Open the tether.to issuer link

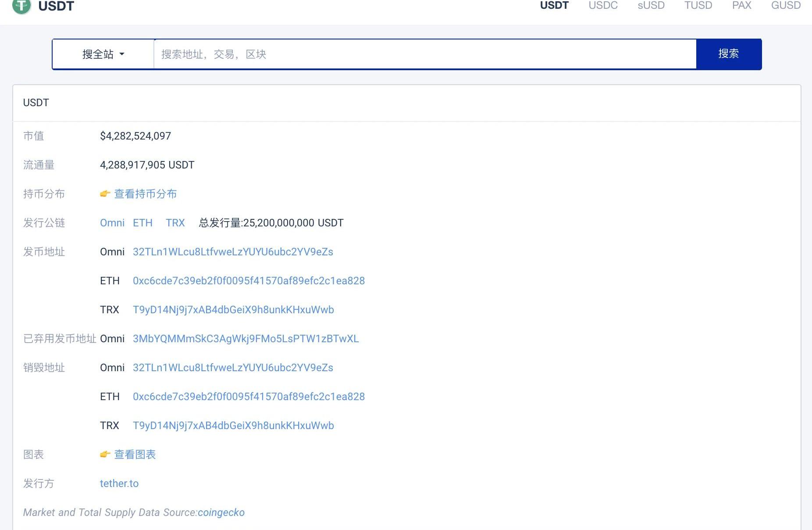point(119,483)
